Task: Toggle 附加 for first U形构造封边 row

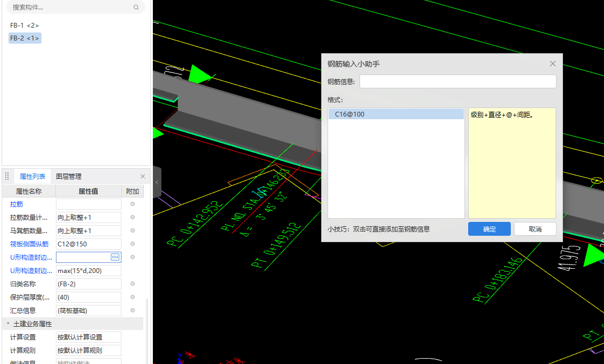Action: tap(133, 257)
